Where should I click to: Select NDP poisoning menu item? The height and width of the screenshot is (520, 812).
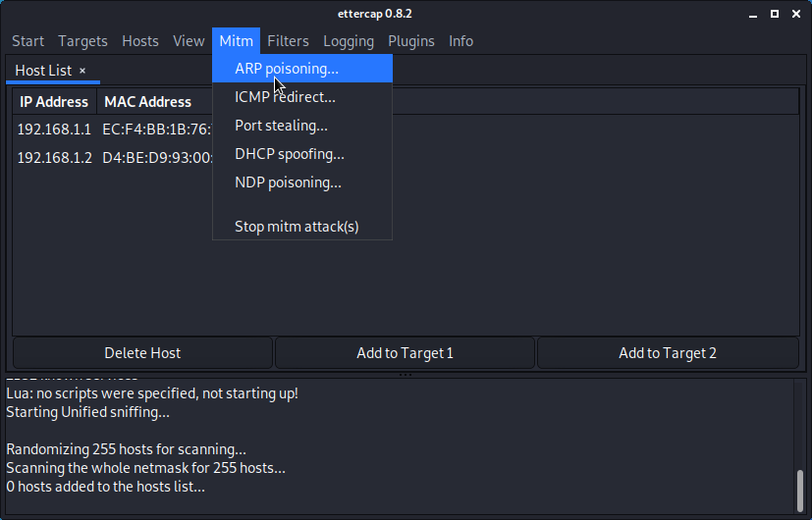tap(302, 182)
